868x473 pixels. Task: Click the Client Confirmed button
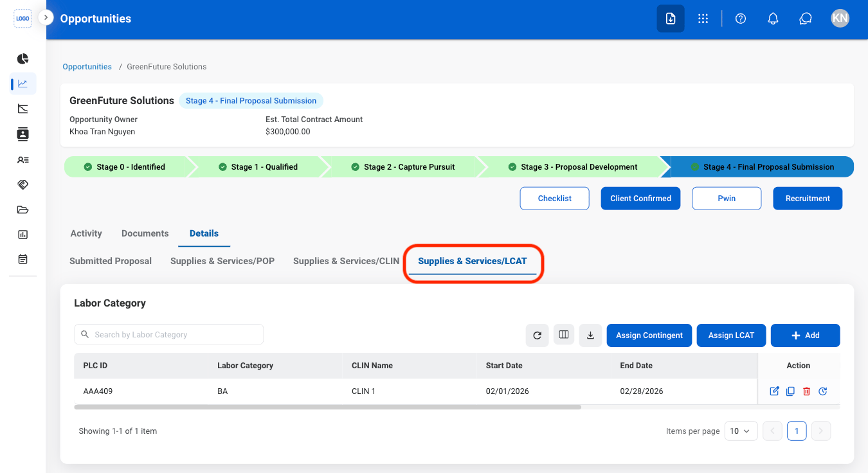click(640, 199)
